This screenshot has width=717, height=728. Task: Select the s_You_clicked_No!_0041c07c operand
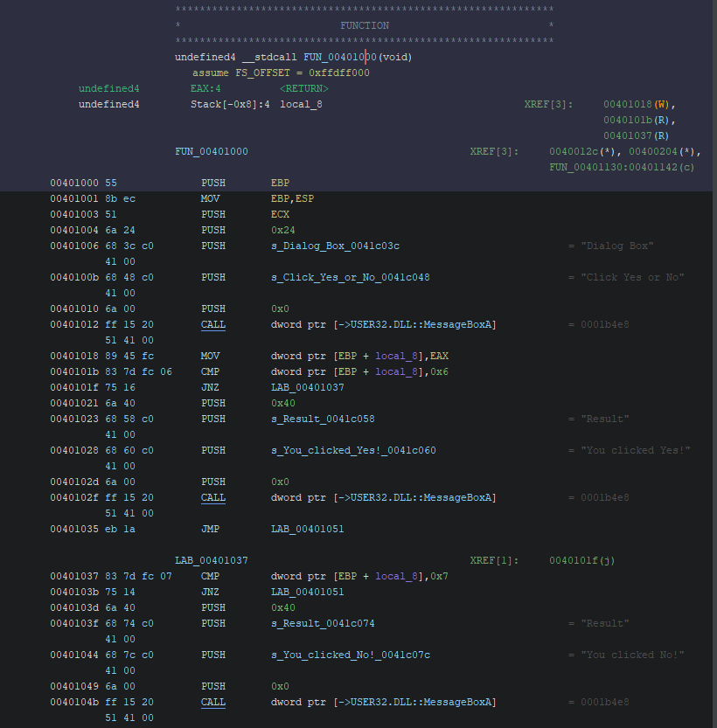click(x=350, y=655)
